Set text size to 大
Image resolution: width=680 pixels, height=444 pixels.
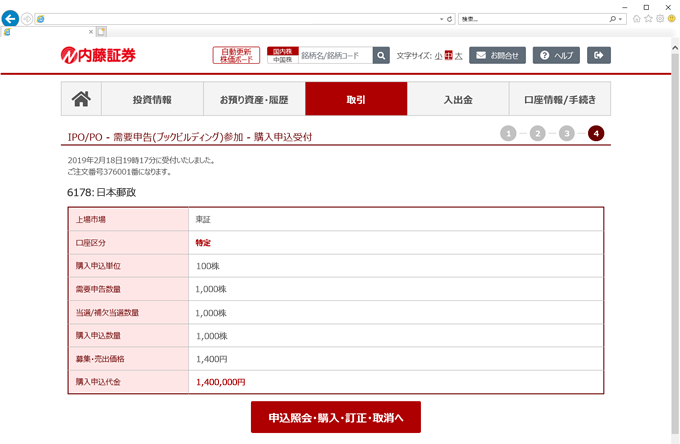(x=458, y=56)
